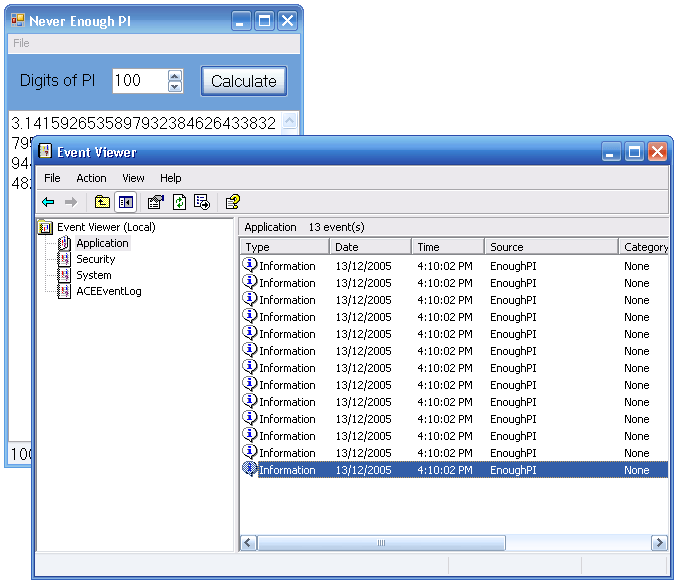Click the Help toolbar icon
Viewport: 679px width, 587px height.
[x=232, y=202]
